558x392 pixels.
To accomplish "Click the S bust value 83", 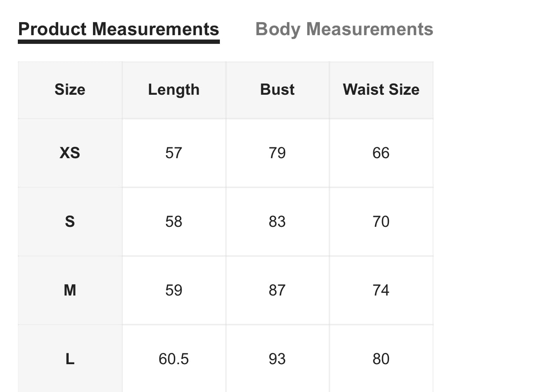I will coord(277,222).
